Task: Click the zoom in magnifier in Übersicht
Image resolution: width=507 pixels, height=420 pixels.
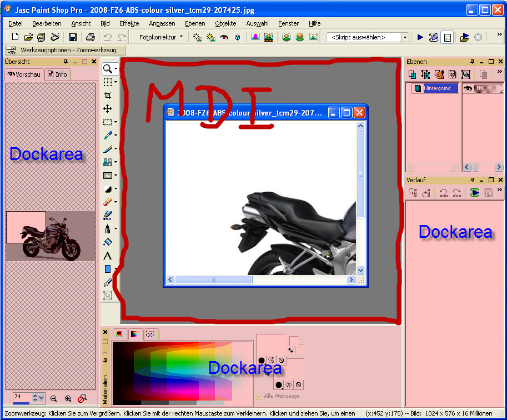Action: [68, 399]
